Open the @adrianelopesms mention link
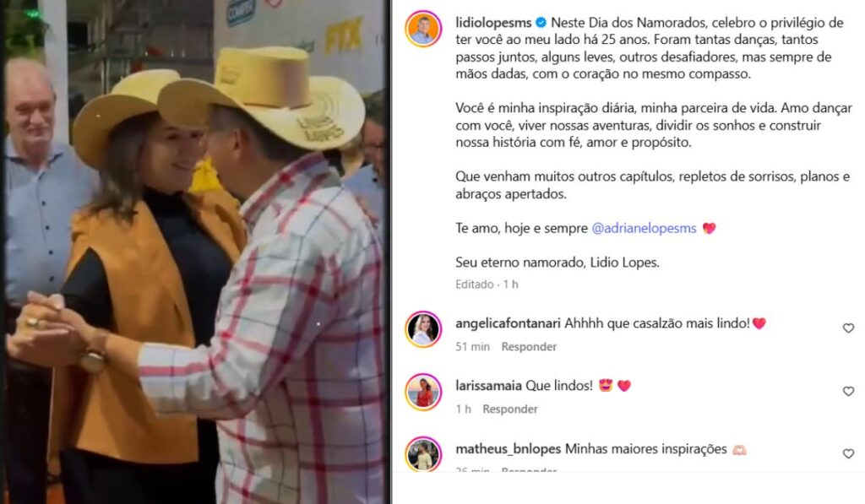Image resolution: width=865 pixels, height=504 pixels. [x=644, y=228]
